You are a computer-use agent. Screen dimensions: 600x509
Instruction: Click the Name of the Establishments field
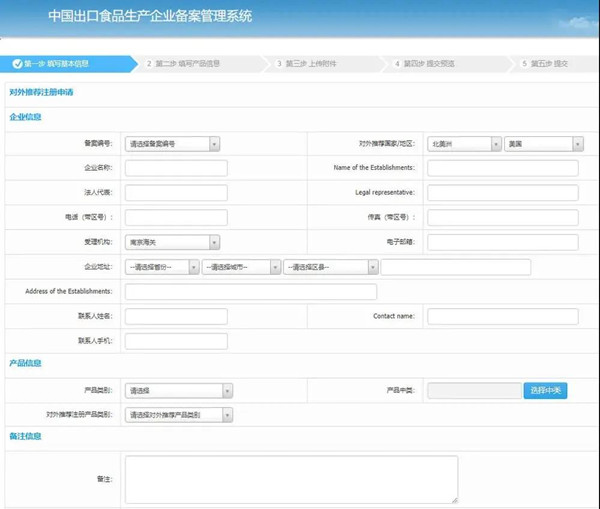pos(502,168)
